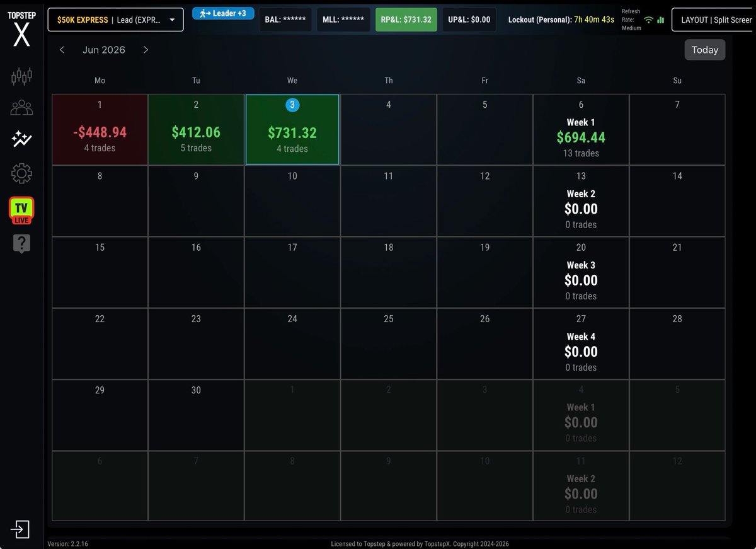Select Week 3 summary on day 20

pos(581,272)
